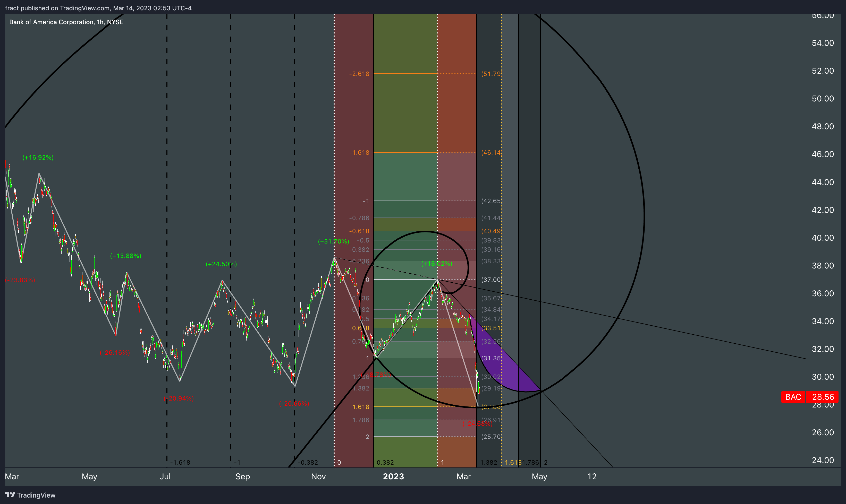Screen dimensions: 846x504
Task: Click the 1.382 time zone label at bottom
Action: (x=488, y=462)
